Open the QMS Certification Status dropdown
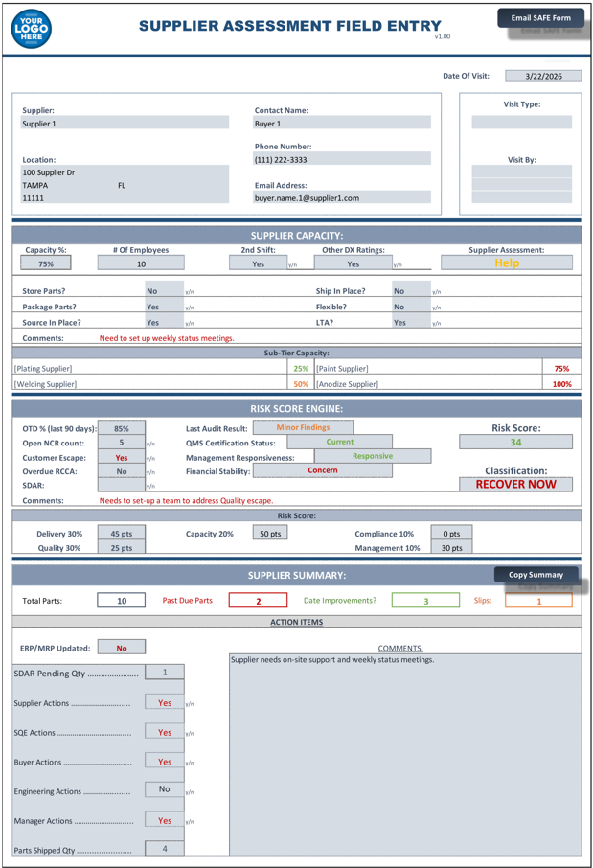The image size is (593, 868). coord(339,442)
